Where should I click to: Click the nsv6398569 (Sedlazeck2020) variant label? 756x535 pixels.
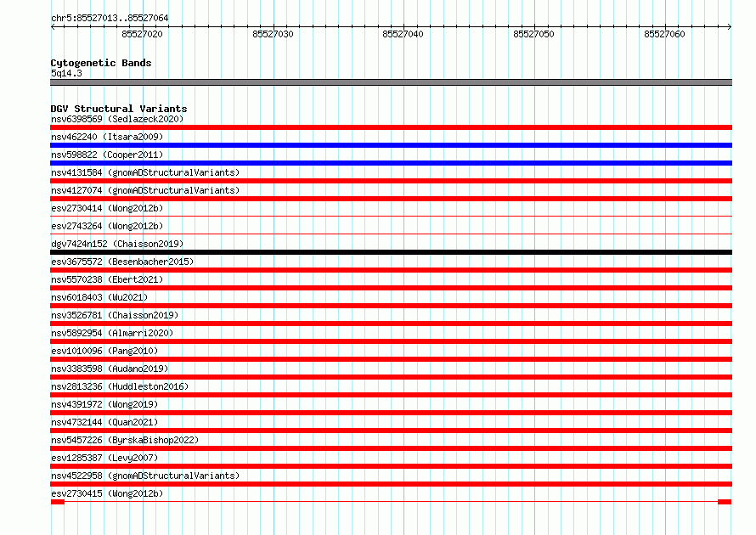117,119
